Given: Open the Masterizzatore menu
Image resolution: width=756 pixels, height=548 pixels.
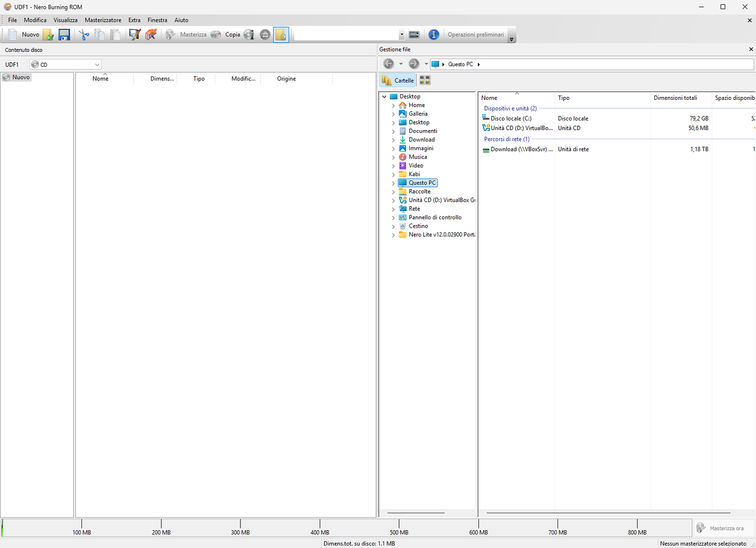Looking at the screenshot, I should pos(103,20).
